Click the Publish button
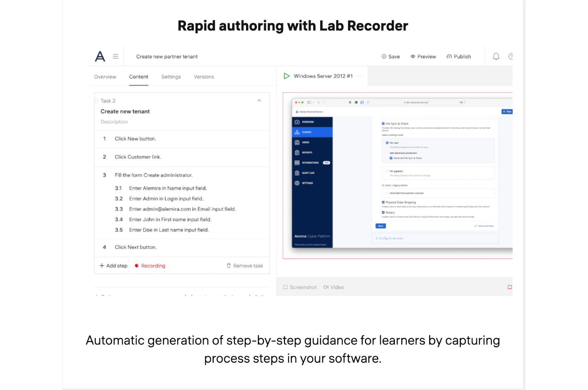 click(x=458, y=57)
